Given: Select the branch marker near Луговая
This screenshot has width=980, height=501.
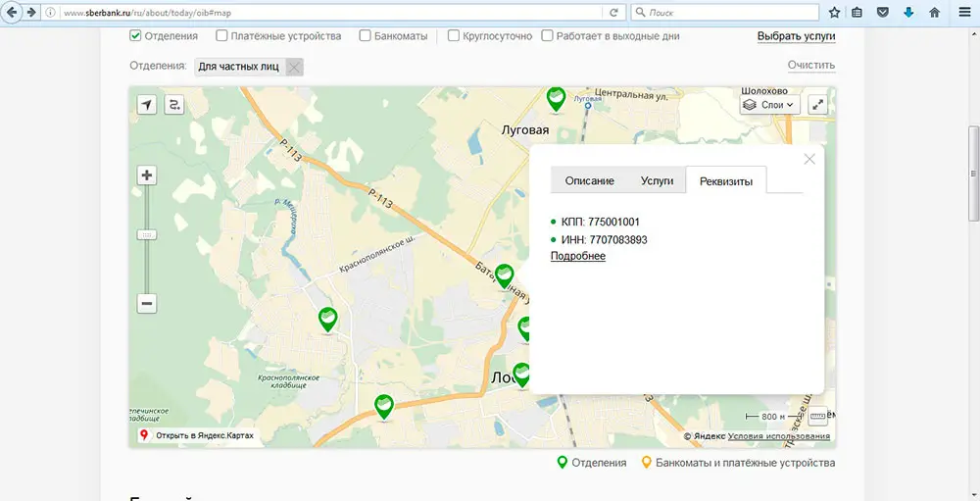Looking at the screenshot, I should 557,100.
